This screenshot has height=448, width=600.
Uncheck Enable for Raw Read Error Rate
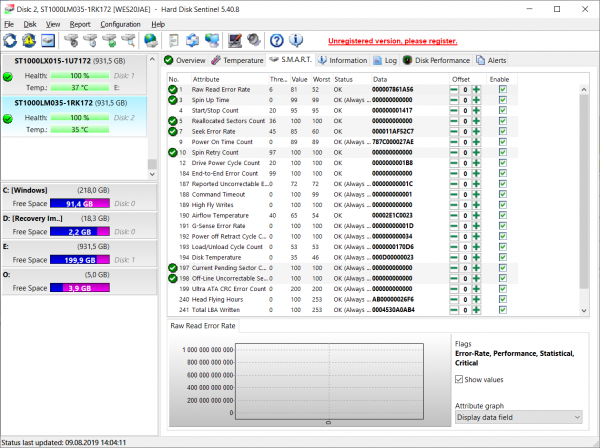click(x=502, y=89)
